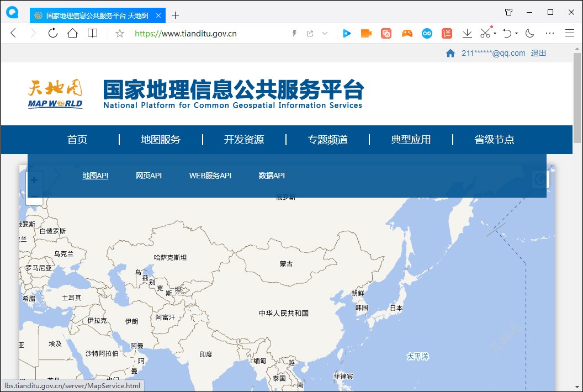The width and height of the screenshot is (583, 392).
Task: Click the home icon beside the QQ account email
Action: click(451, 53)
